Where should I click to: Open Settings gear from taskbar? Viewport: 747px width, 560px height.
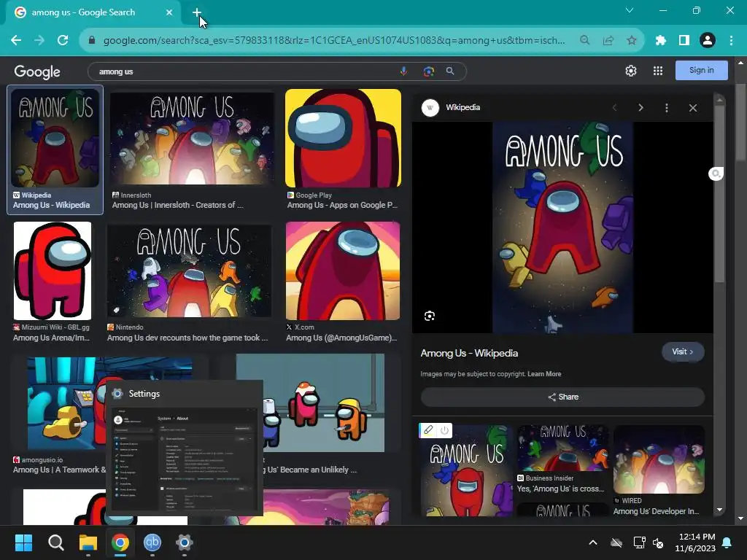point(184,542)
